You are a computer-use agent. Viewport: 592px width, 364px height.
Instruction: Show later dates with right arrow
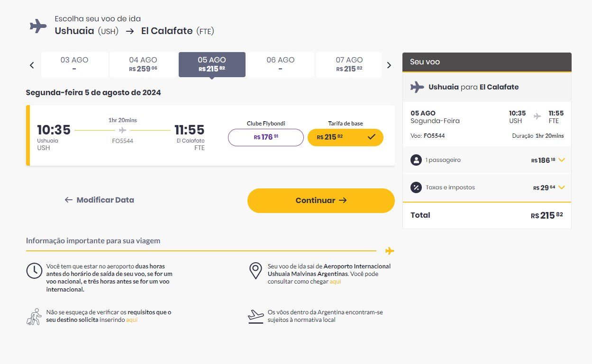click(389, 65)
